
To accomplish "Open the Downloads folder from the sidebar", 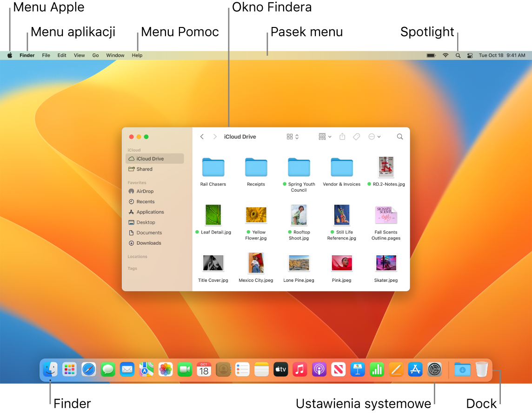I will coord(148,243).
